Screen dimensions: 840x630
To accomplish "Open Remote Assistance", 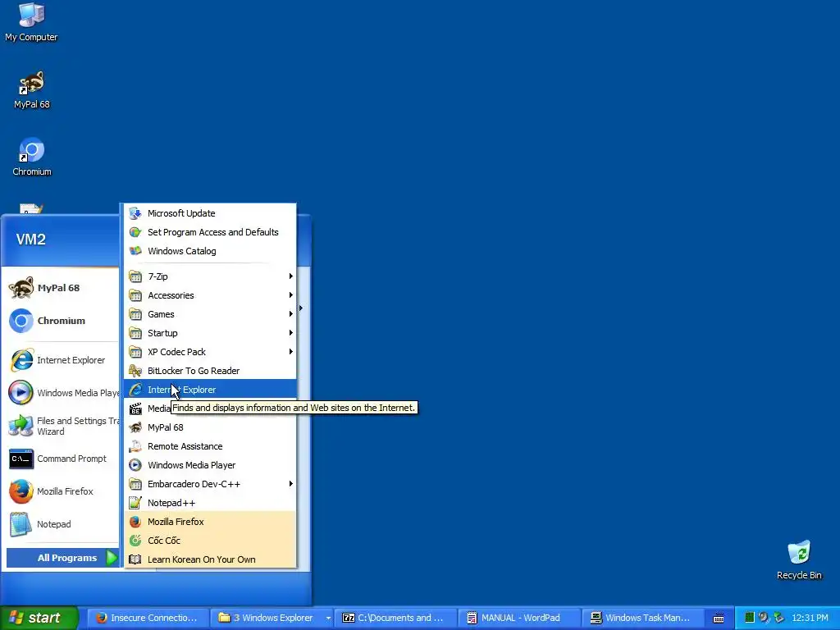I will tap(210, 446).
